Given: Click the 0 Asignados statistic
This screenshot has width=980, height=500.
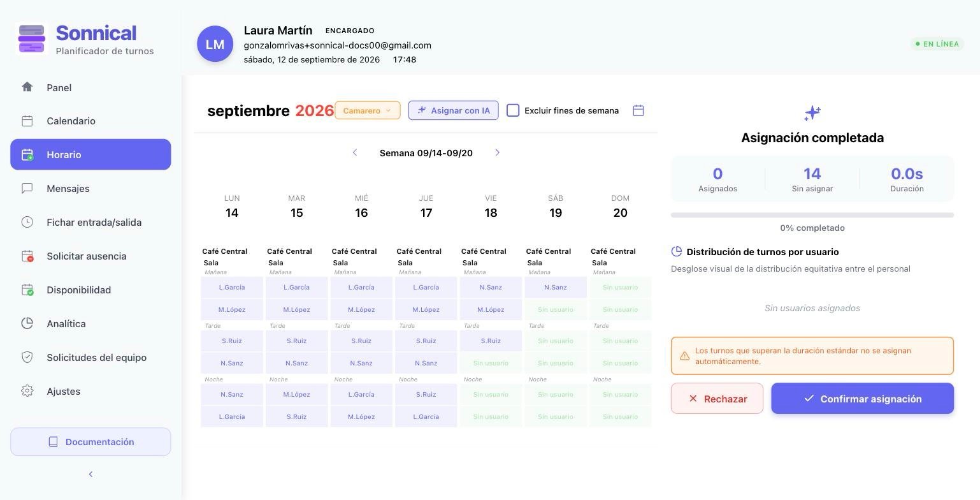Looking at the screenshot, I should click(x=717, y=179).
